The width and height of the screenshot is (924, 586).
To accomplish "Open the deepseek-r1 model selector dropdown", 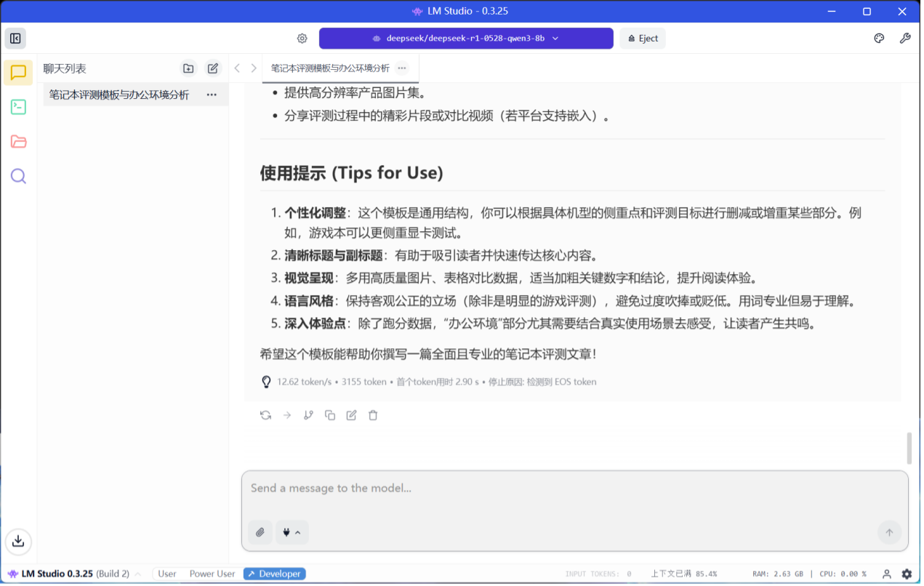I will (465, 39).
